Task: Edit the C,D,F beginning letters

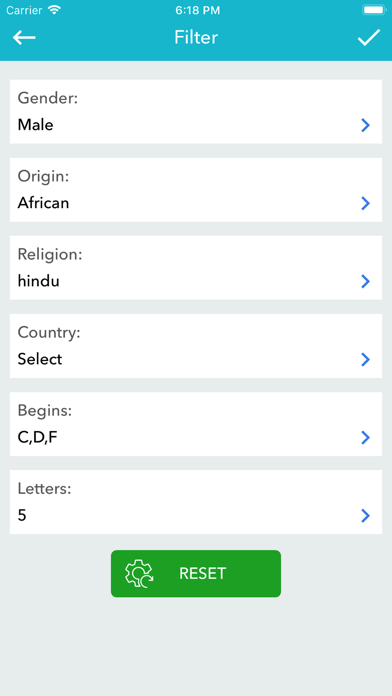Action: 38,438
